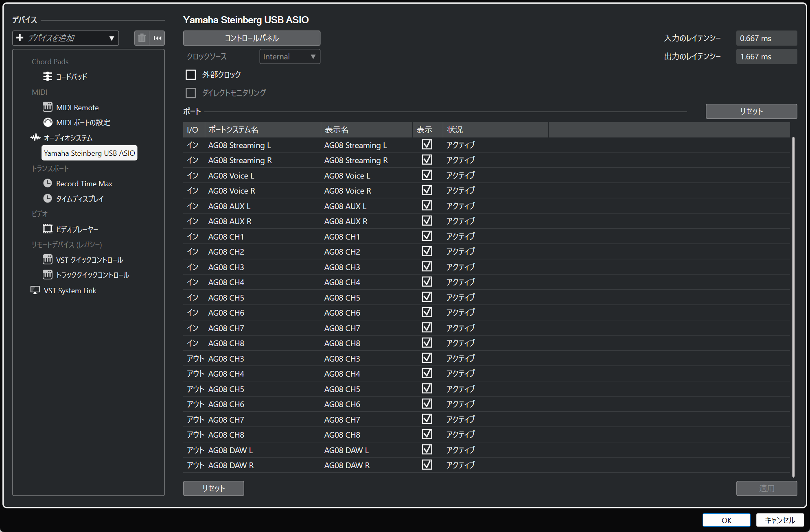Image resolution: width=810 pixels, height=532 pixels.
Task: Toggle the ダイレクトモニタリング checkbox
Action: point(190,93)
